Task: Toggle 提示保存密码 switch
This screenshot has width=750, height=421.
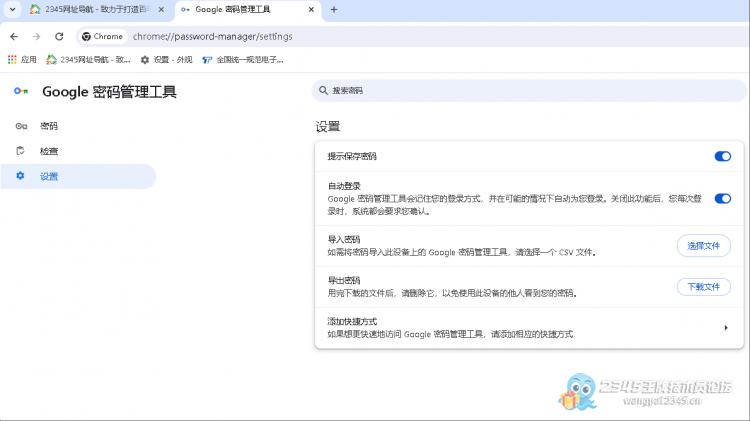Action: point(722,156)
